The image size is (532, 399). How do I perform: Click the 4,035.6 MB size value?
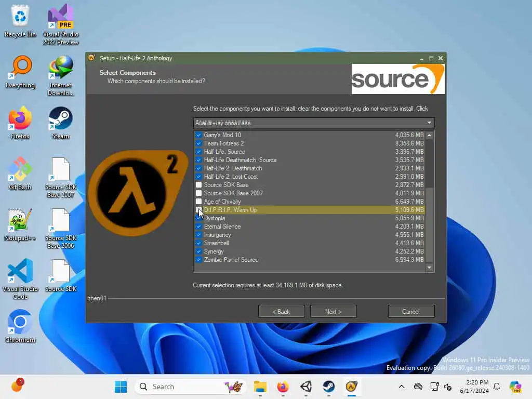(x=409, y=135)
